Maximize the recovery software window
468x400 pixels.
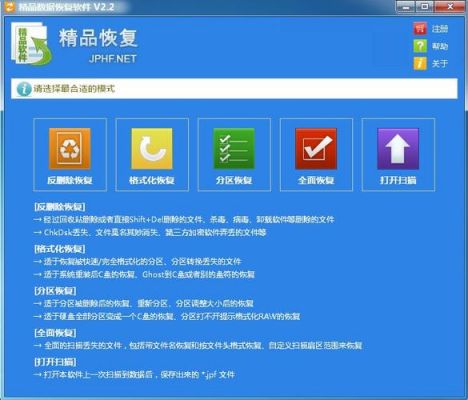click(424, 7)
